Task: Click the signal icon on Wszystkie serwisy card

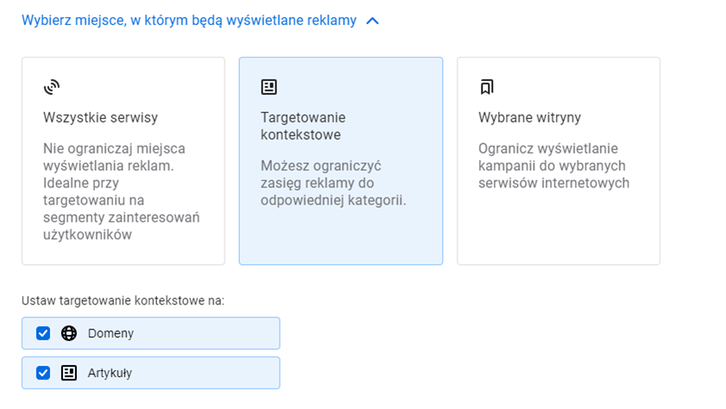Action: click(x=52, y=87)
